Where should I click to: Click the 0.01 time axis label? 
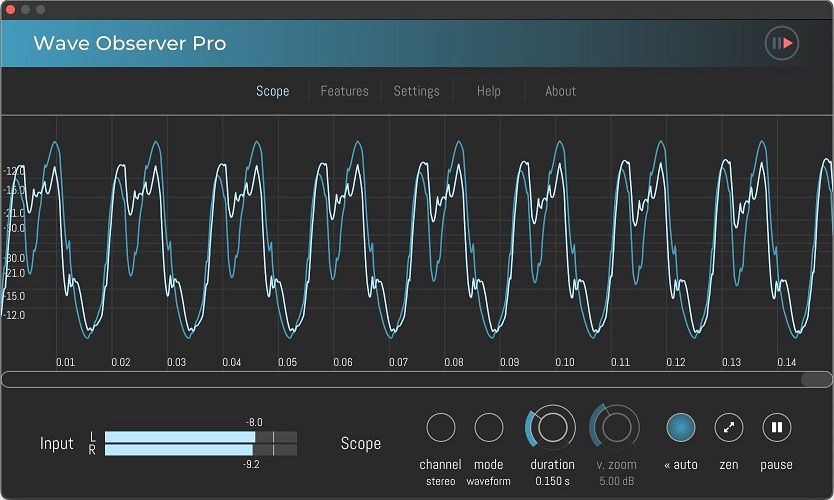point(65,362)
